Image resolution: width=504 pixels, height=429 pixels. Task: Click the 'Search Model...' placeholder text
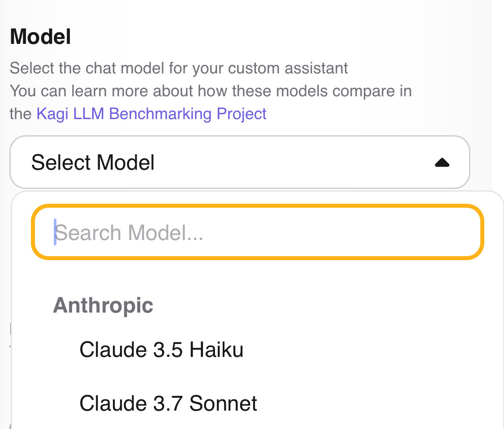click(129, 233)
